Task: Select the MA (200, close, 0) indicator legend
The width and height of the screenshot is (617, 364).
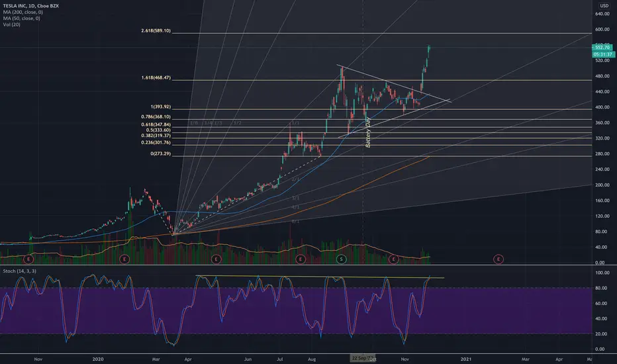Action: pos(23,12)
